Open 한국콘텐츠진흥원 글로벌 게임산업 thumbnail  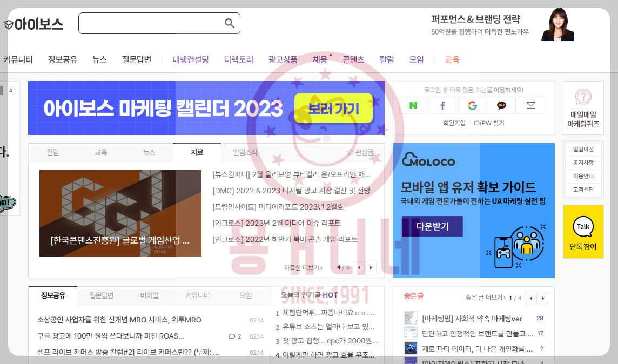(120, 213)
